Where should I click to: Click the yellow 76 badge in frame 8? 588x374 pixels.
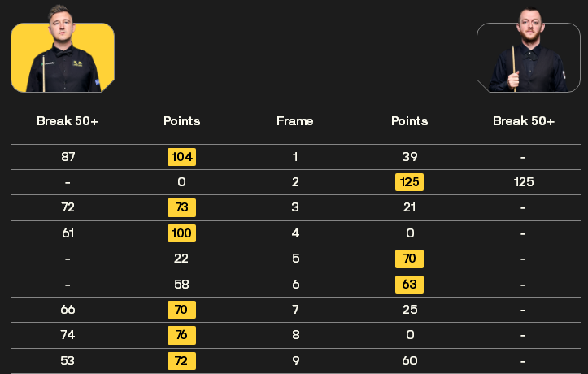[182, 335]
